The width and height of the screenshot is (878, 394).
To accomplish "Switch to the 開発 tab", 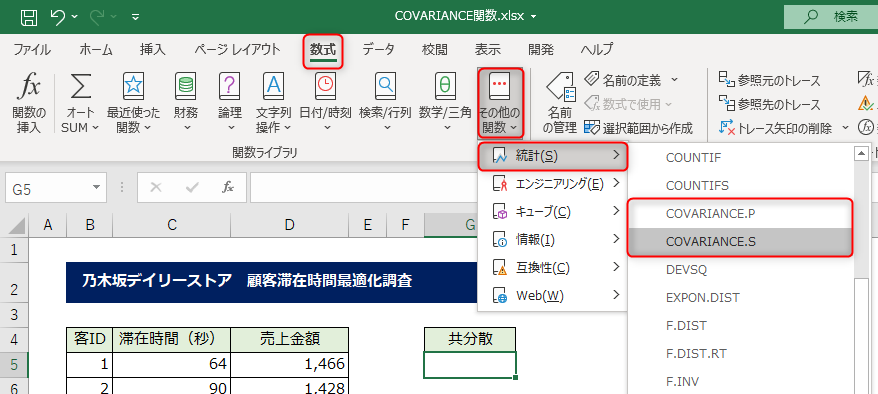I will pyautogui.click(x=541, y=49).
